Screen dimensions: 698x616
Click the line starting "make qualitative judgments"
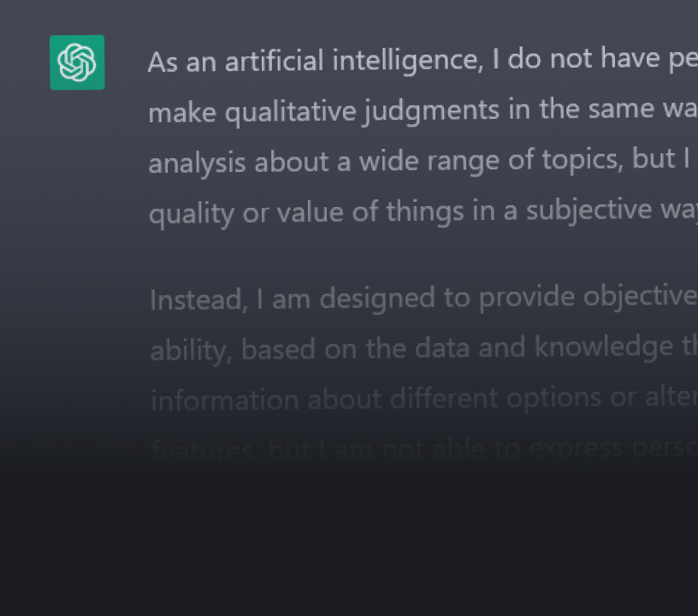423,111
